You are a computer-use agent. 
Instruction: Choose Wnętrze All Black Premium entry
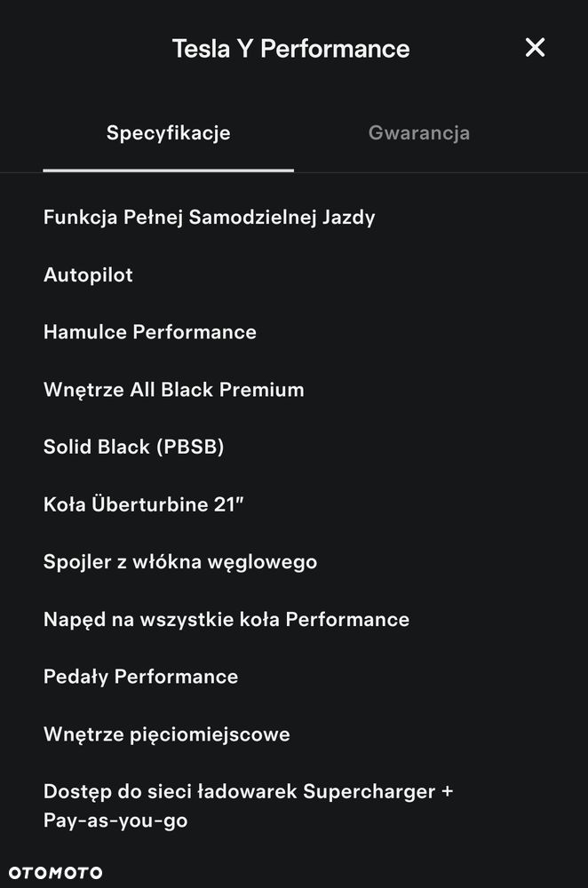(173, 390)
